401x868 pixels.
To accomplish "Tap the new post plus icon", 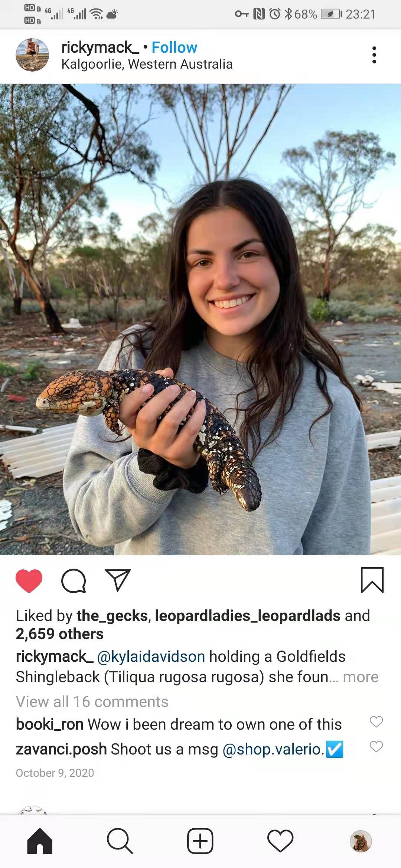I will pyautogui.click(x=200, y=841).
